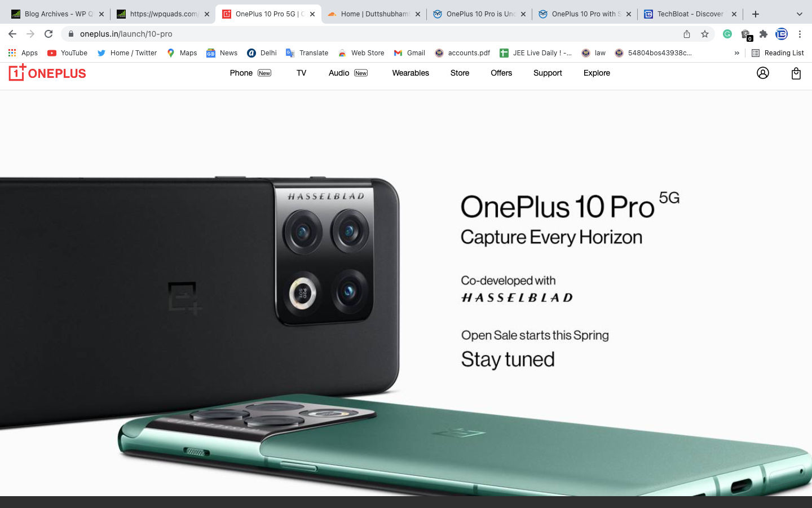
Task: Open the YouTube bookmark
Action: [68, 53]
